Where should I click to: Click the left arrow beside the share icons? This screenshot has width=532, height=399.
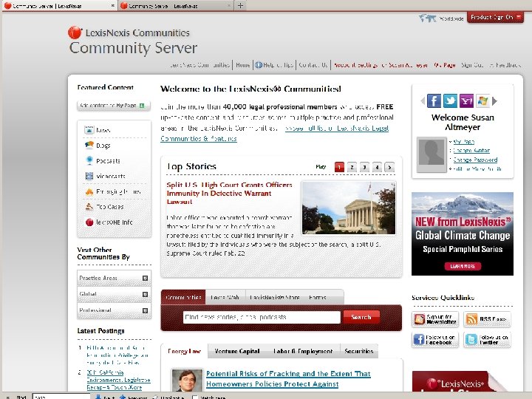[423, 100]
